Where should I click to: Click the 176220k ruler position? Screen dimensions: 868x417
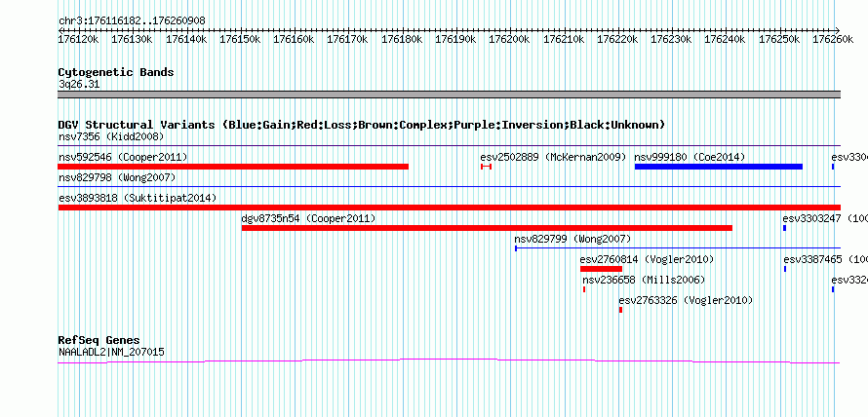pyautogui.click(x=617, y=39)
